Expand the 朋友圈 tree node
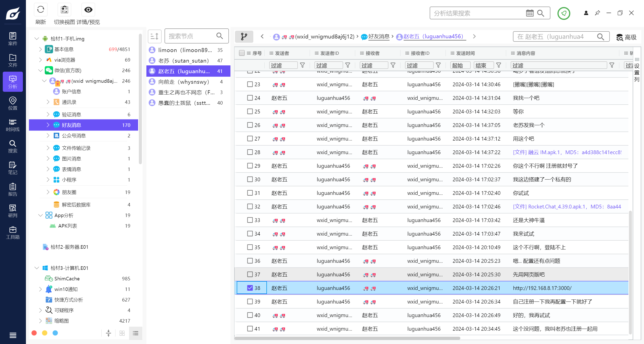Image resolution: width=644 pixels, height=344 pixels. [x=48, y=192]
